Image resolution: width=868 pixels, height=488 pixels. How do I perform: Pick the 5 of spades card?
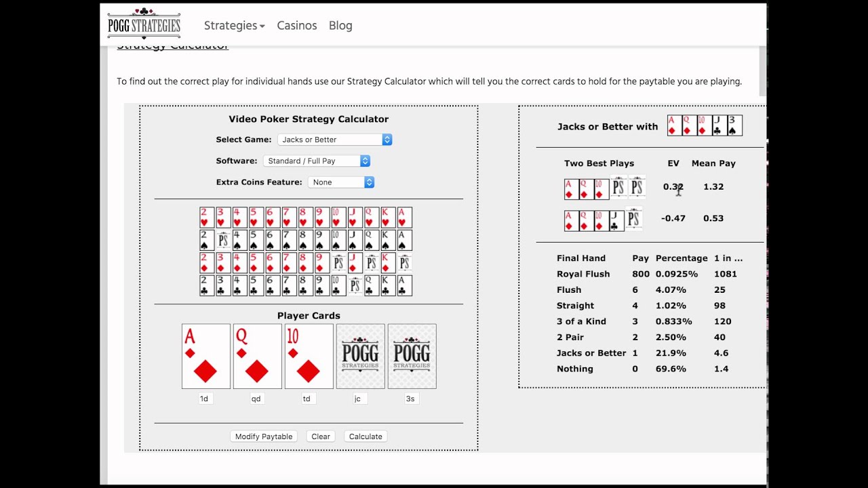(x=256, y=240)
